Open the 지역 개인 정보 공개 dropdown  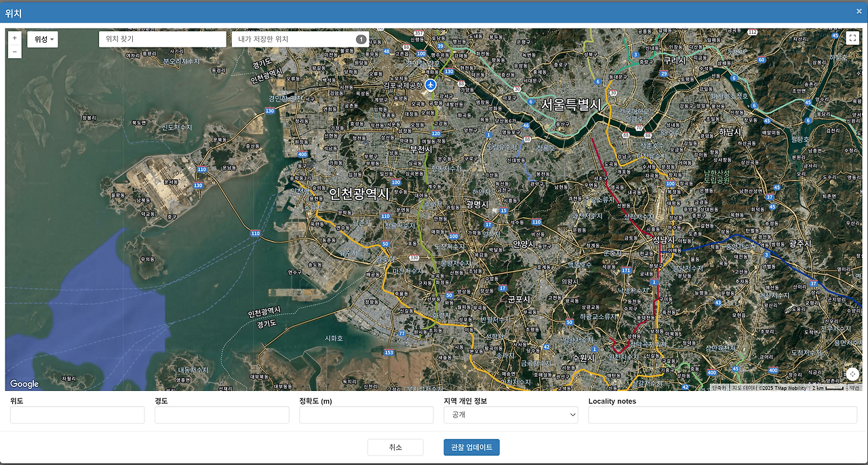point(511,415)
